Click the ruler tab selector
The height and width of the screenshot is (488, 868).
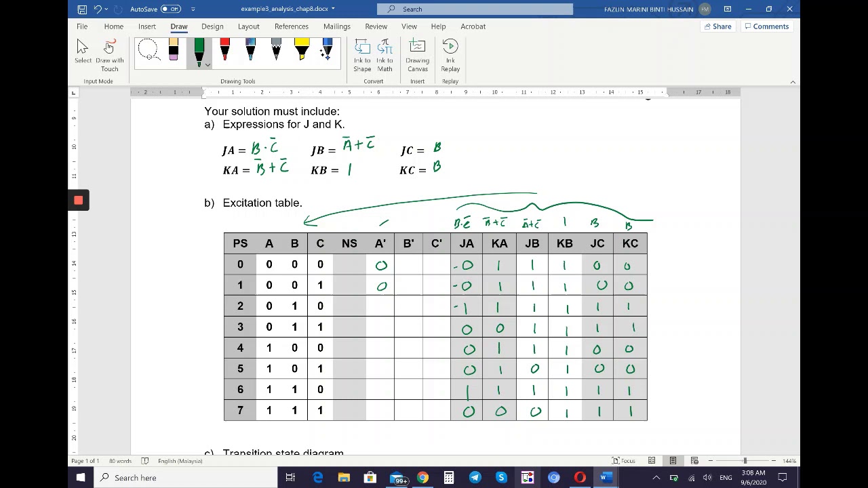pyautogui.click(x=73, y=92)
